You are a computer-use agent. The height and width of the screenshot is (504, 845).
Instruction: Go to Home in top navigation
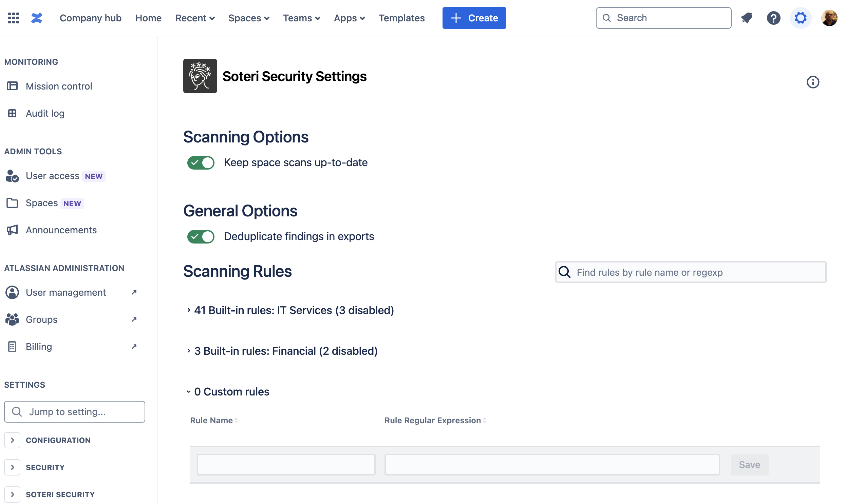point(149,18)
